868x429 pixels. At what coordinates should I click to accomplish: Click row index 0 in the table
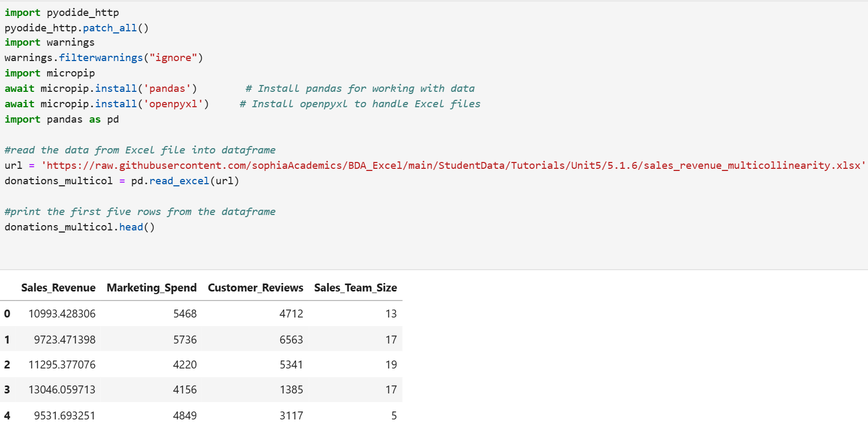pos(7,314)
